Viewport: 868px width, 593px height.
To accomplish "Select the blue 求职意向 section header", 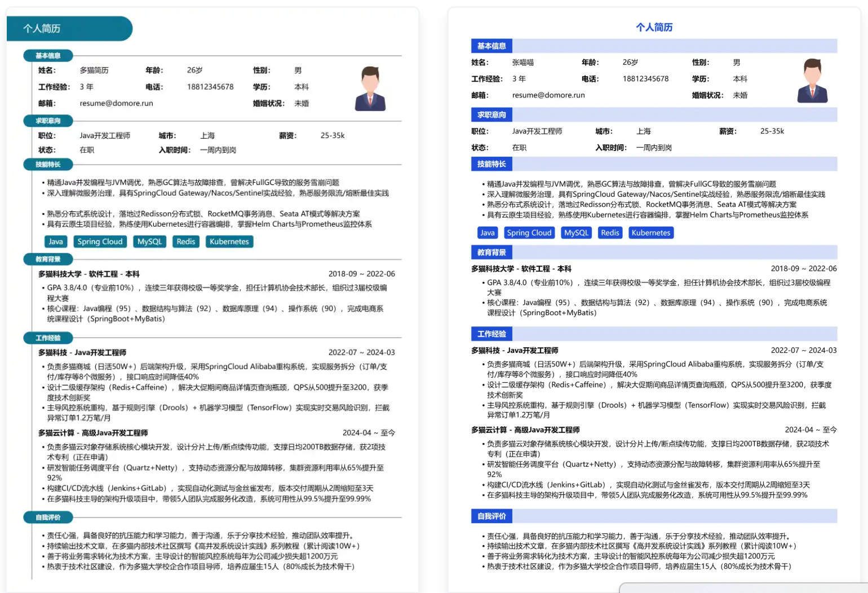I will coord(491,115).
